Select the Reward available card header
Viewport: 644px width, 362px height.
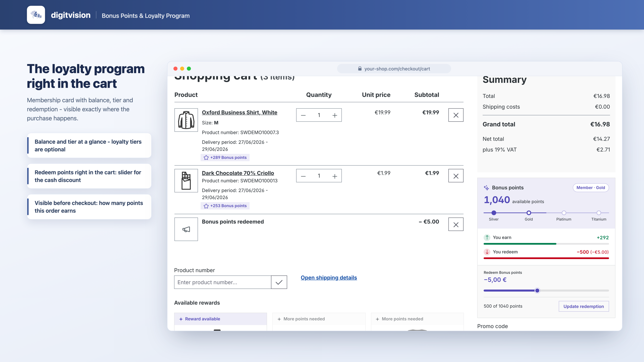click(x=220, y=319)
